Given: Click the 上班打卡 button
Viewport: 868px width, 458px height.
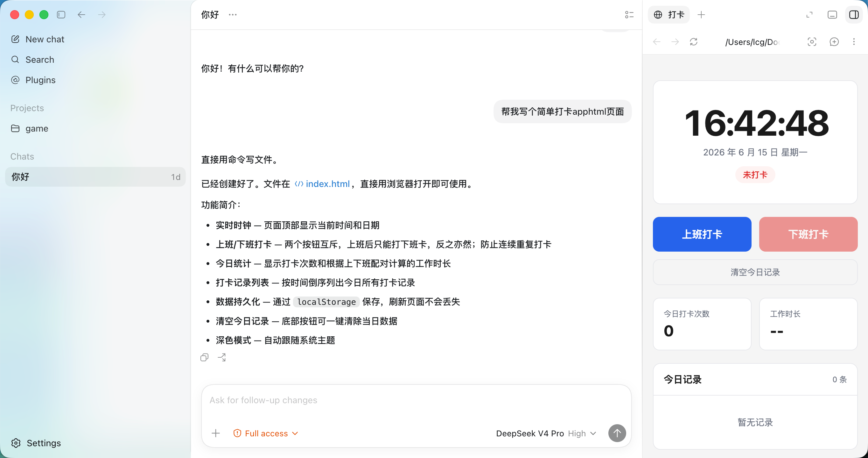Looking at the screenshot, I should coord(702,234).
